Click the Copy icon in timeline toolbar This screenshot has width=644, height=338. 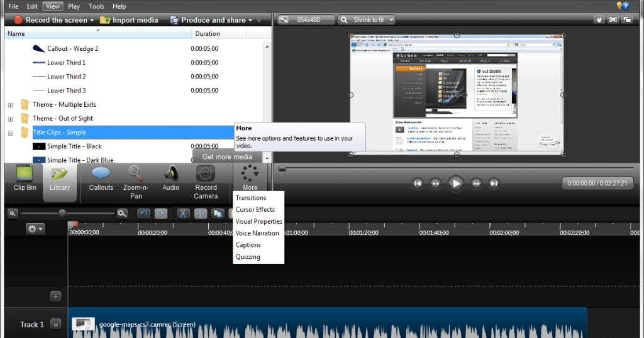pos(218,214)
